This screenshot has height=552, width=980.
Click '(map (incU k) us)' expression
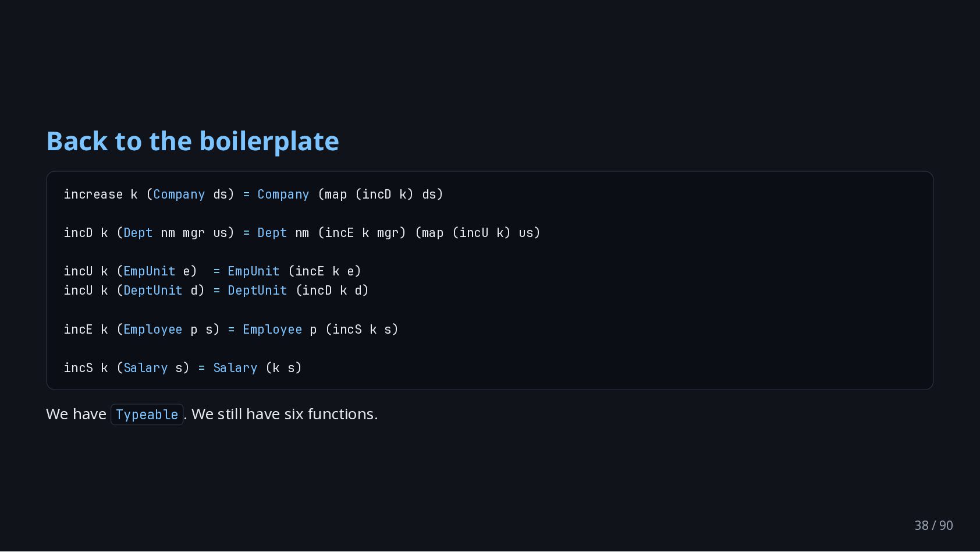coord(478,233)
